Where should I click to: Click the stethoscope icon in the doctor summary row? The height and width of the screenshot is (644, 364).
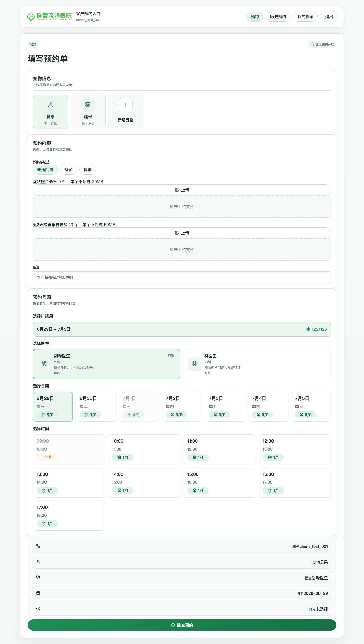[38, 577]
